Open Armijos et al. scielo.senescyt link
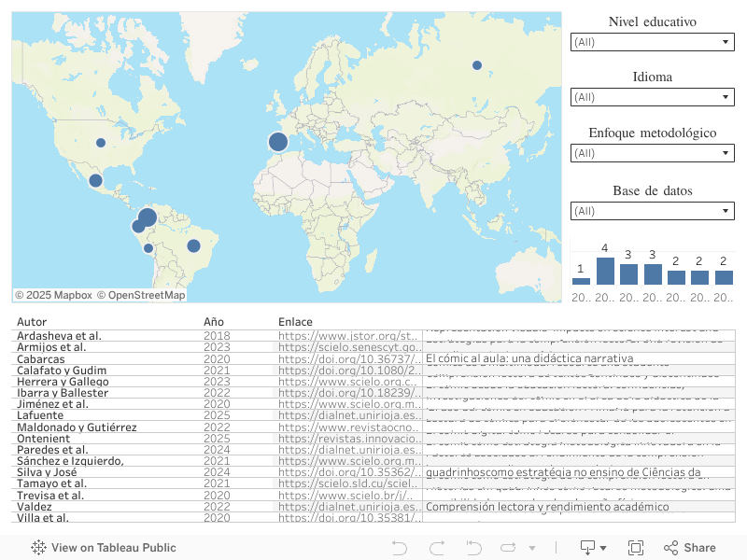Screen dimensions: 747x560 (x=349, y=347)
